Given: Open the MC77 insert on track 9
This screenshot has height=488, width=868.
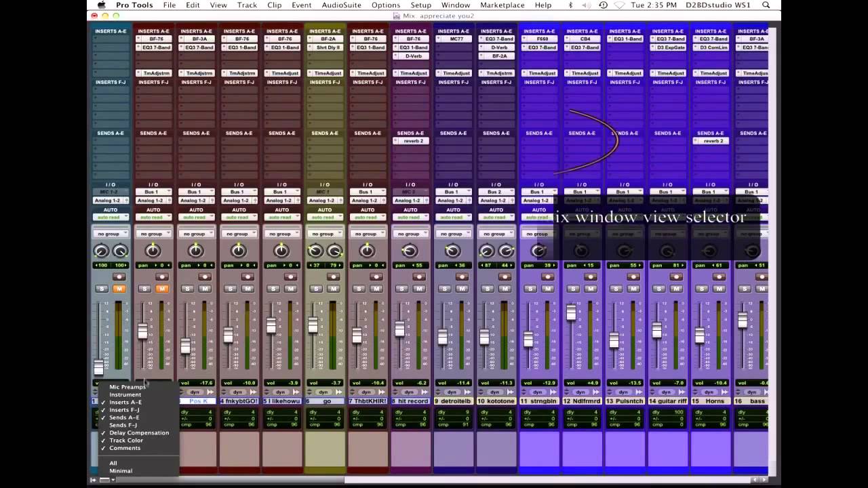Looking at the screenshot, I should pyautogui.click(x=454, y=39).
